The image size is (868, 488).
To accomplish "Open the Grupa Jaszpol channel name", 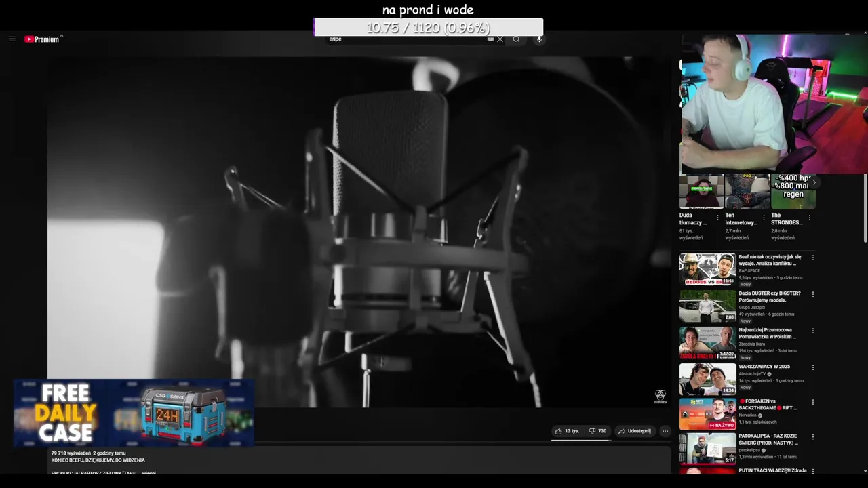I will pyautogui.click(x=752, y=308).
